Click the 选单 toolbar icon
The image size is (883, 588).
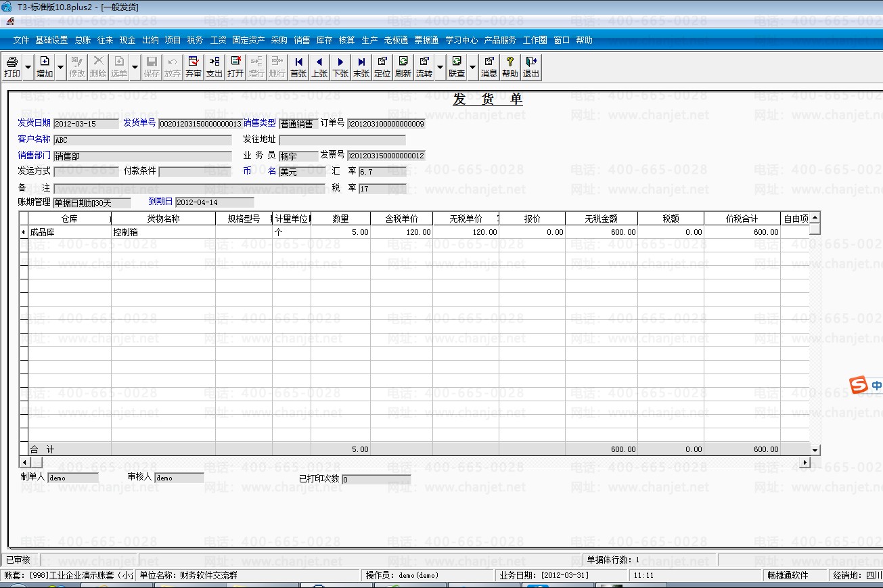coord(119,67)
